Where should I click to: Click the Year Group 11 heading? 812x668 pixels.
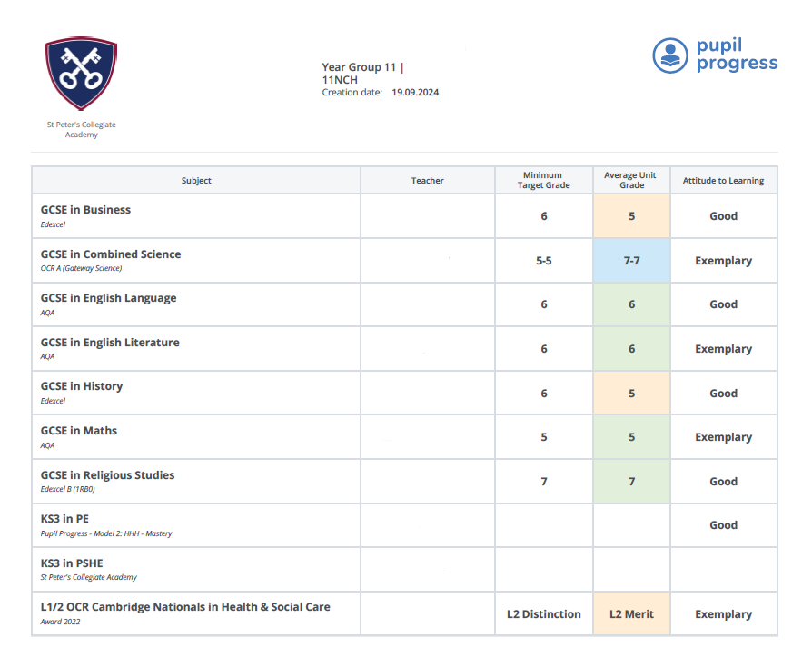[x=360, y=67]
